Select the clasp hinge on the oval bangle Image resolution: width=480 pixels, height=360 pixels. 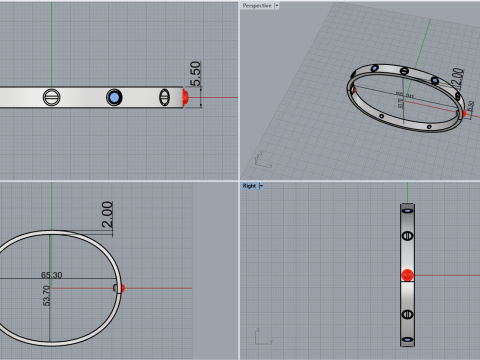116,288
